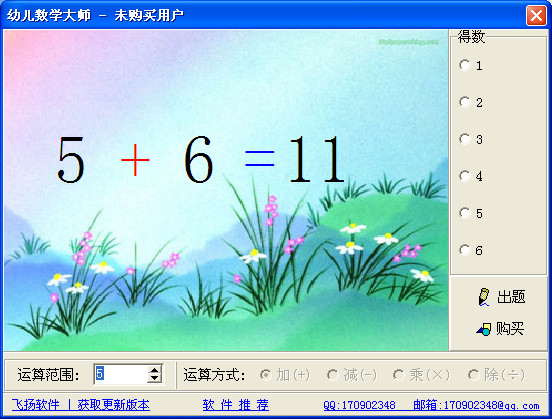This screenshot has height=419, width=552.
Task: Click the 购买 button label
Action: click(x=510, y=329)
